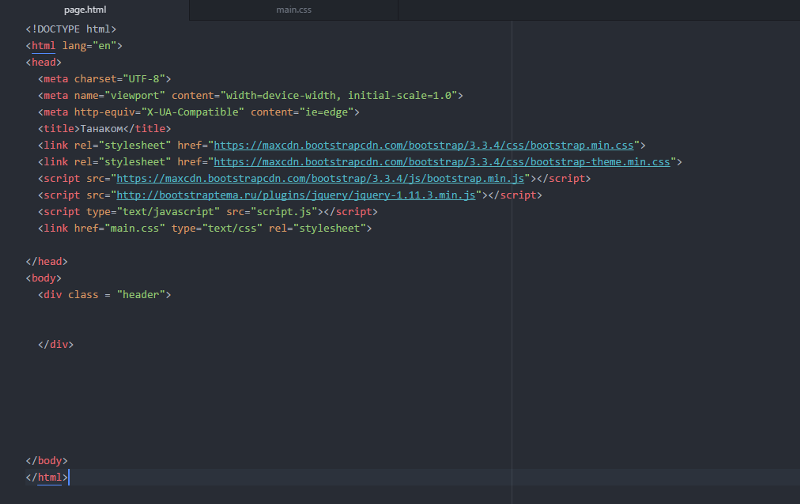Open the bootstrap.min.css stylesheet URL
This screenshot has height=504, width=800.
[x=423, y=145]
